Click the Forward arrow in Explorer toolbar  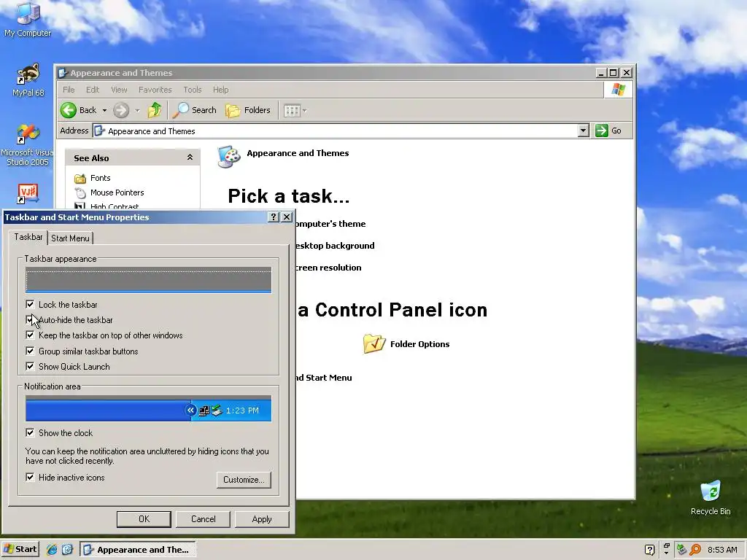coord(121,111)
